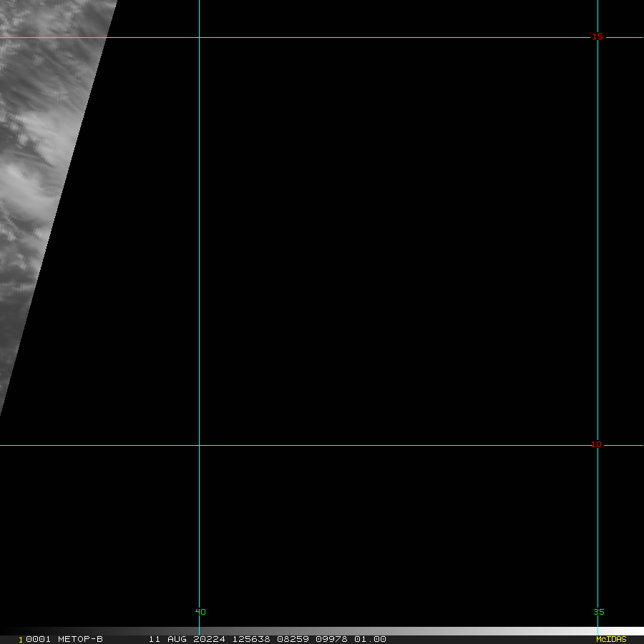Click the intersection of 35 and 10 gridlines
Image resolution: width=644 pixels, height=644 pixels.
[597, 445]
